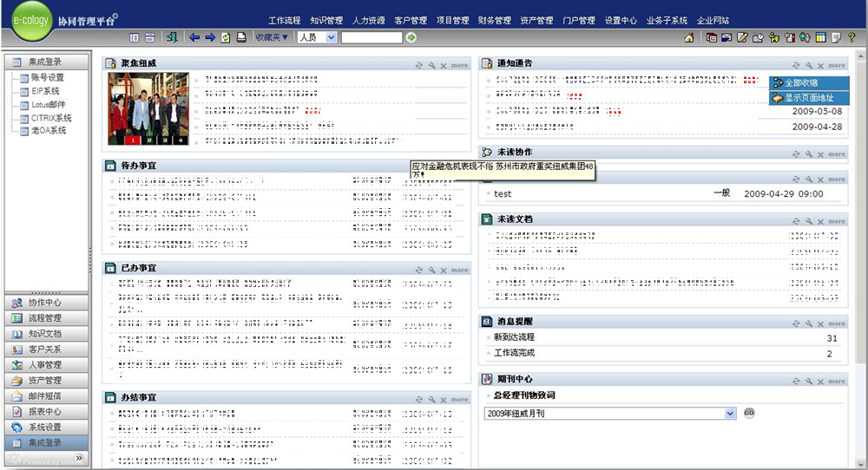Screen dimensions: 868x470
Task: Open the 知识管理 menu
Action: click(326, 21)
